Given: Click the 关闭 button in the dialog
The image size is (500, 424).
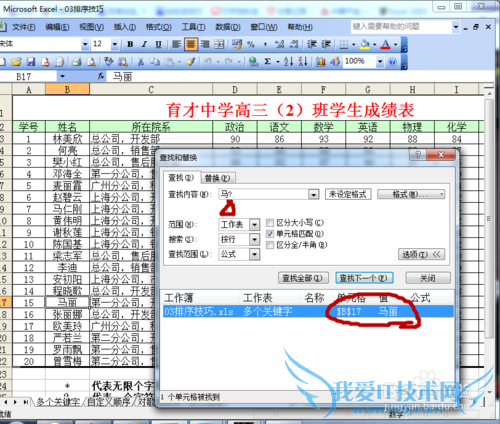Looking at the screenshot, I should [x=428, y=278].
